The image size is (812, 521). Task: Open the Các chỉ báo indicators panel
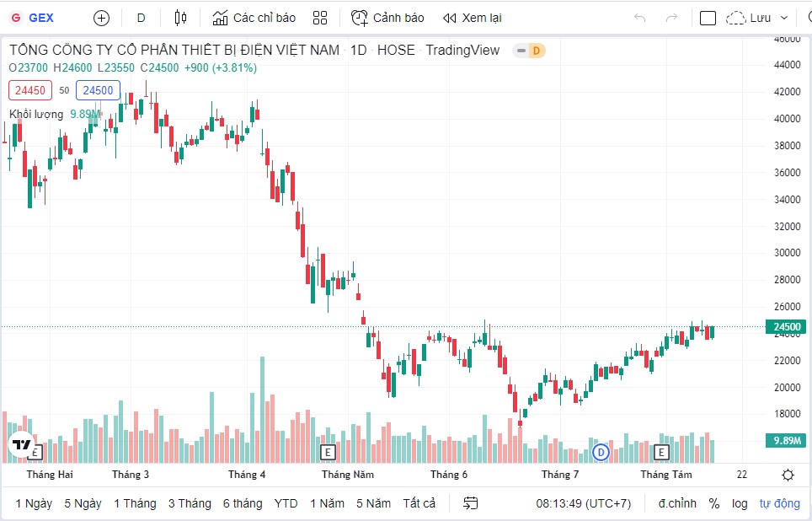pyautogui.click(x=254, y=18)
